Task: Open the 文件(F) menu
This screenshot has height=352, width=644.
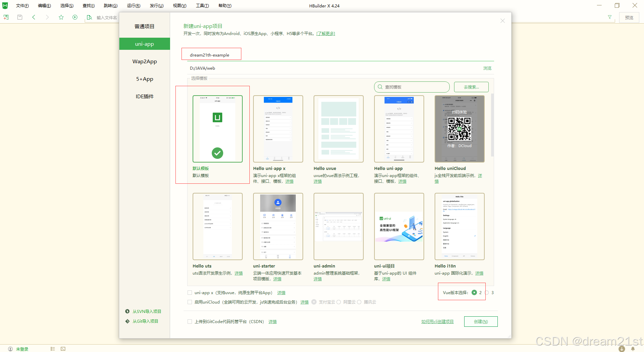Action: point(23,6)
